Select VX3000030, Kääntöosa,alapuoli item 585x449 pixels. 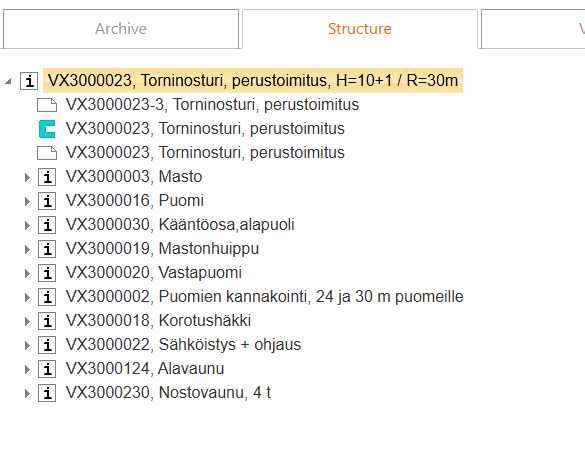pyautogui.click(x=180, y=225)
